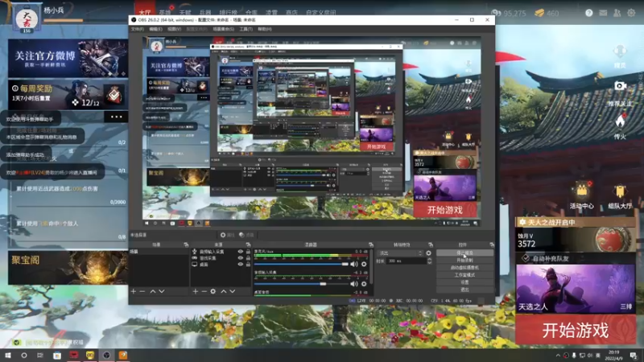Toggle 自动补充队友 auto-fill teammates checkbox
Viewport: 644px width, 362px height.
(526, 258)
